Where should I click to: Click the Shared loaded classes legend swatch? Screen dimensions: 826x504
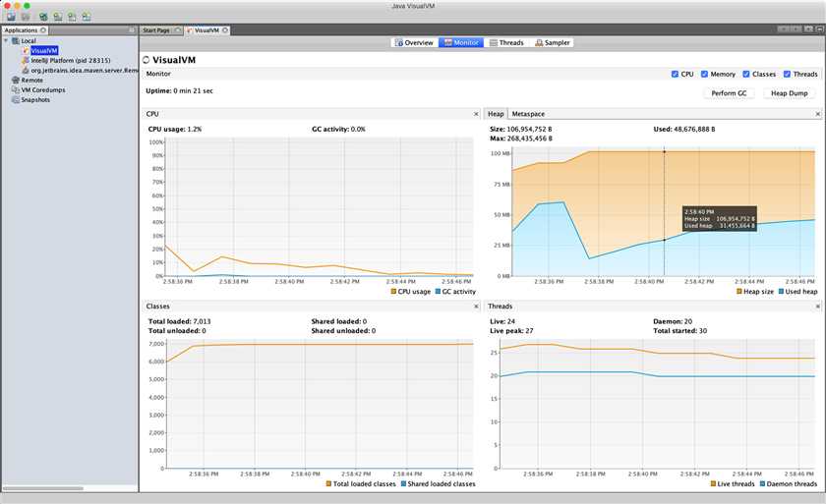click(x=403, y=483)
